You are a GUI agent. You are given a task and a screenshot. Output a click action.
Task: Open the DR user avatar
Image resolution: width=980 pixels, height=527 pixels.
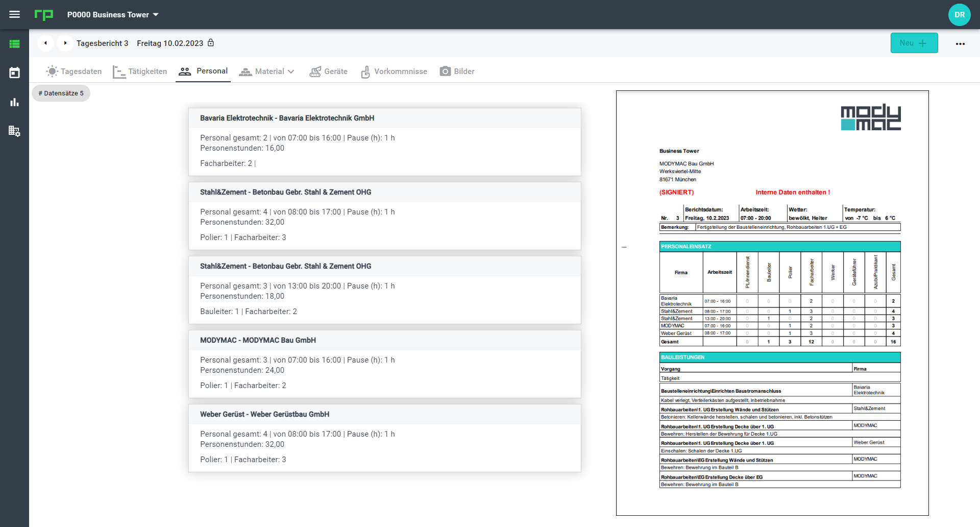tap(959, 14)
